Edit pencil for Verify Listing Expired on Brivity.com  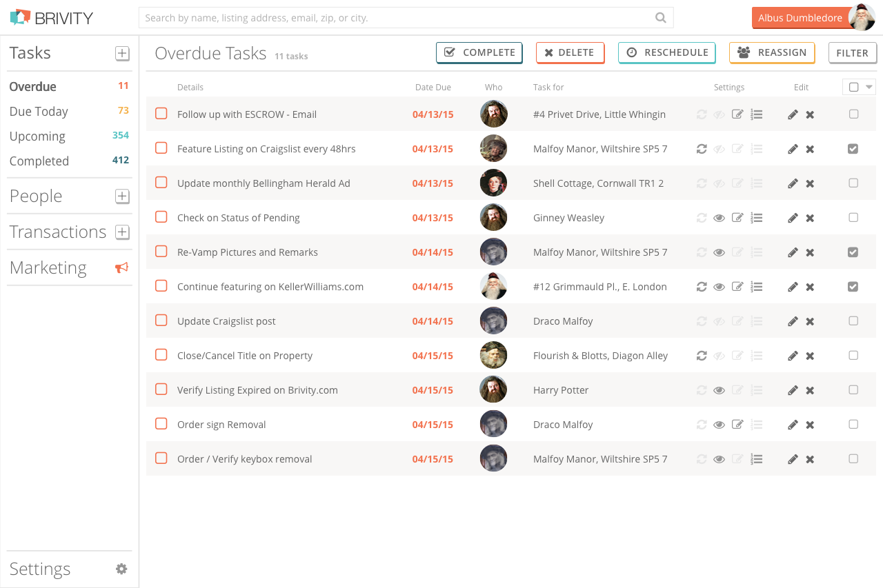pos(793,390)
